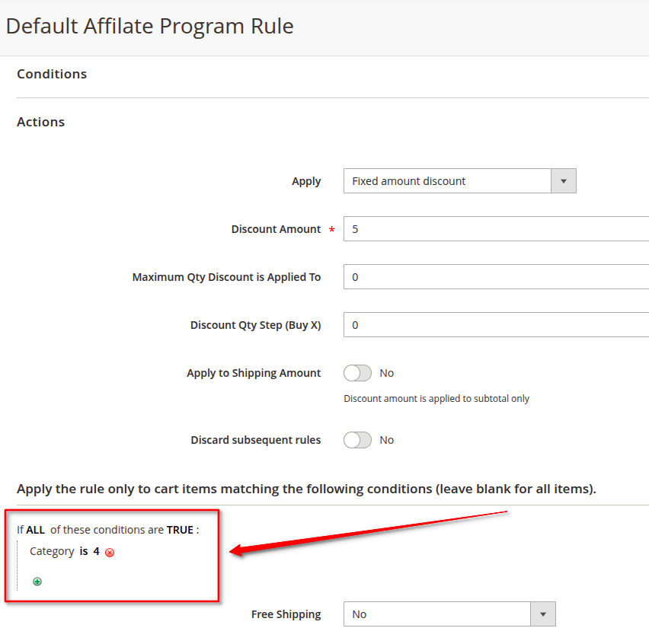
Task: Change the ALL aggregator in conditions
Action: (x=36, y=530)
